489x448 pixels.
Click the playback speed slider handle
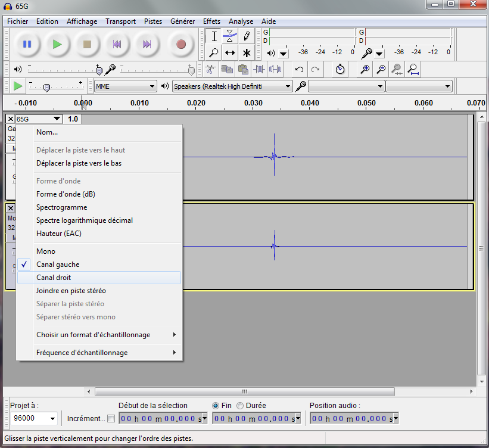pos(46,88)
